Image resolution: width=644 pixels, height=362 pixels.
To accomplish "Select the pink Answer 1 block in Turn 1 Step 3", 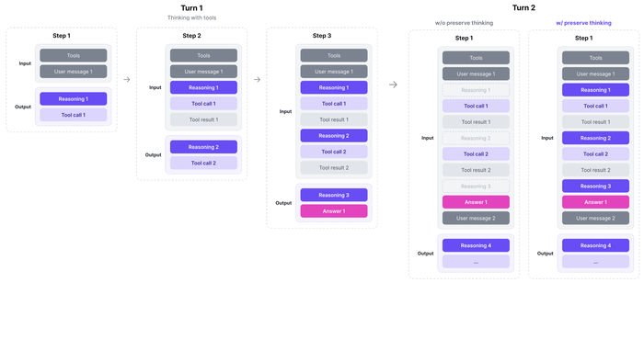I will tap(334, 211).
